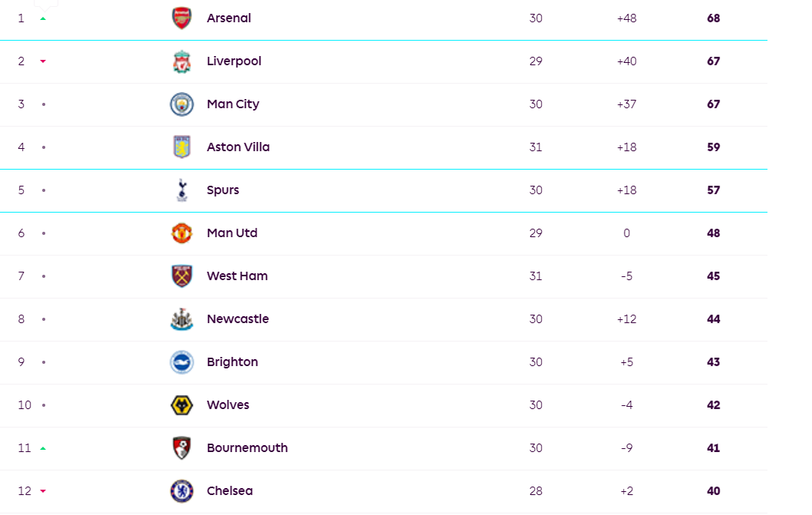Click the Spurs cockerel logo
812x515 pixels.
[x=182, y=190]
